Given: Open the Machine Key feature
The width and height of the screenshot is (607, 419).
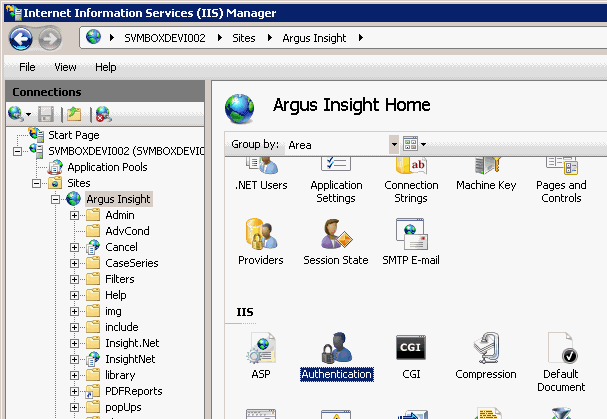Looking at the screenshot, I should point(486,174).
